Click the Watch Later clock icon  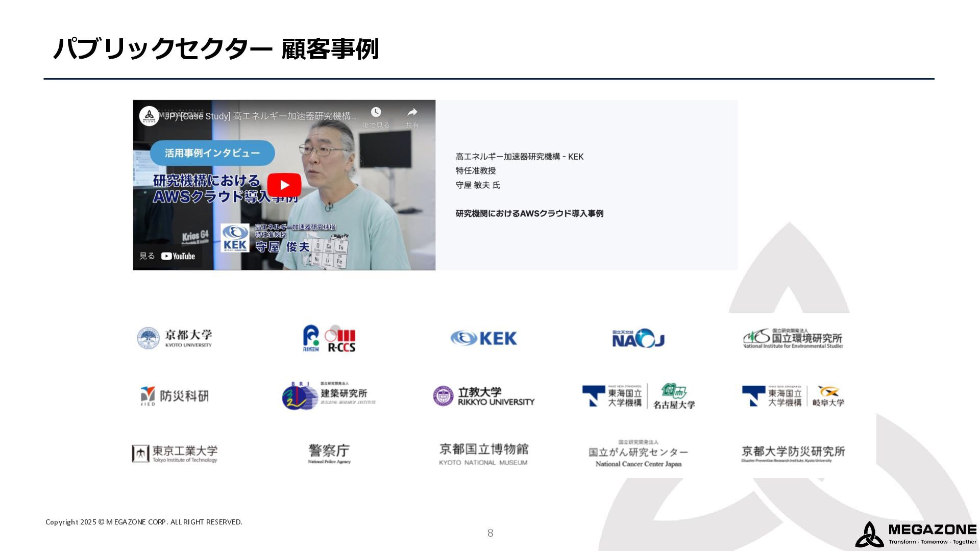tap(376, 112)
